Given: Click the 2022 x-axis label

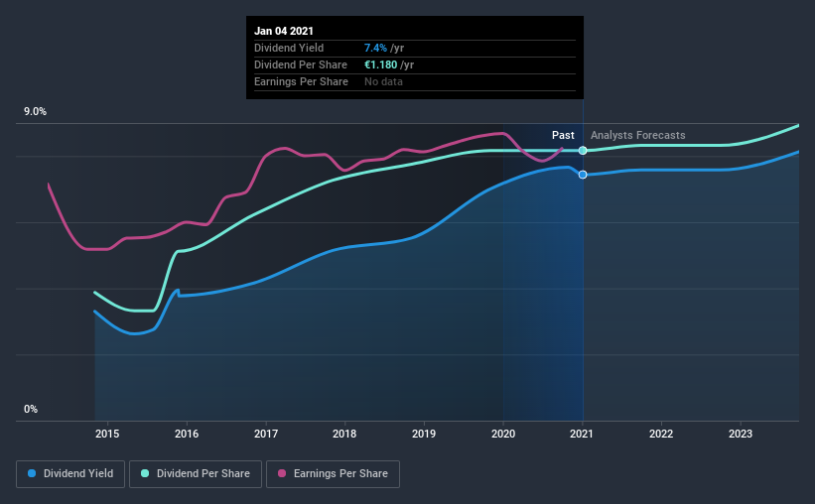Looking at the screenshot, I should [x=661, y=434].
